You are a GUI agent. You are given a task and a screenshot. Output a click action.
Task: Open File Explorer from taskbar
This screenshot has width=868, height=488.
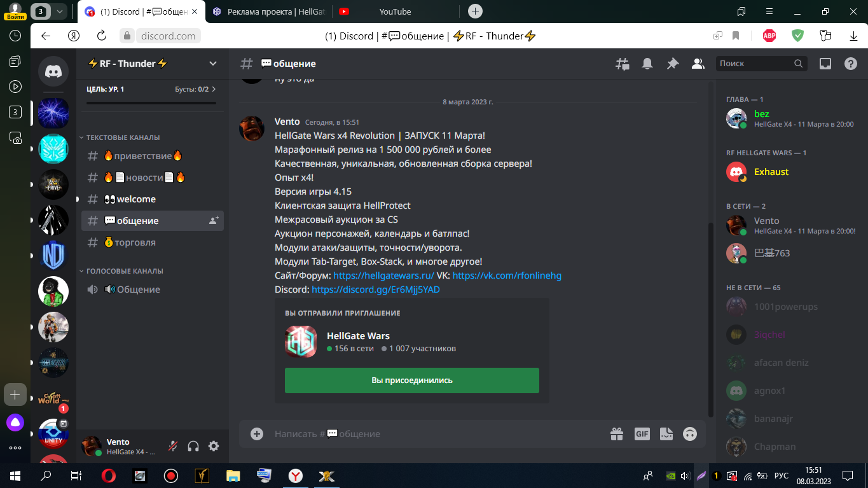pyautogui.click(x=233, y=475)
